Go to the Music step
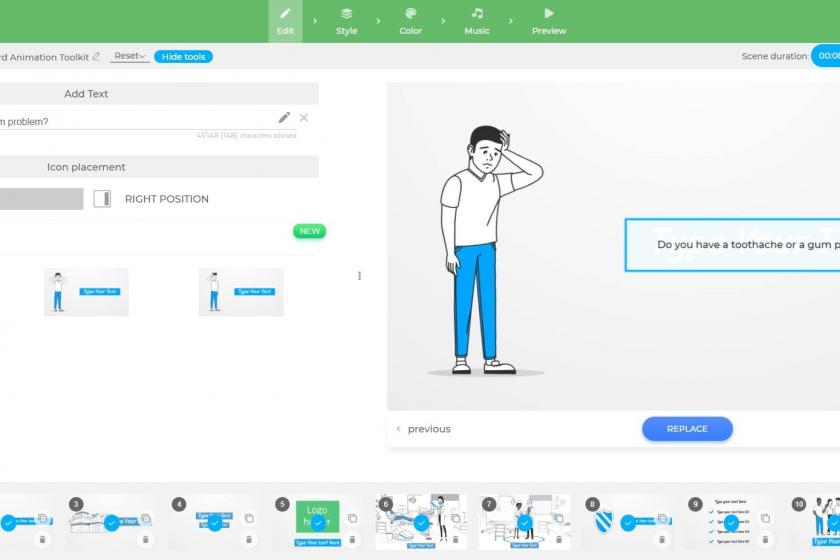Image resolution: width=840 pixels, height=560 pixels. (x=477, y=21)
